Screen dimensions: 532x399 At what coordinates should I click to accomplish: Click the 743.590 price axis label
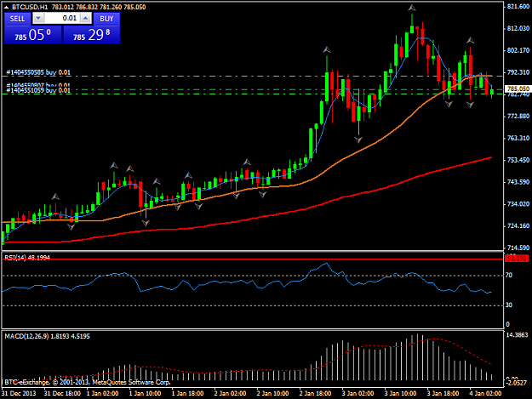tap(518, 182)
